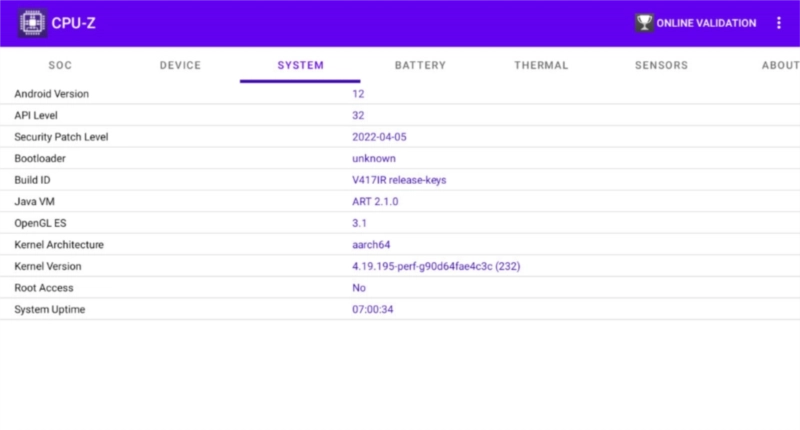Click the CPU-Z title text
Screen dimensions: 800x430
[x=73, y=23]
